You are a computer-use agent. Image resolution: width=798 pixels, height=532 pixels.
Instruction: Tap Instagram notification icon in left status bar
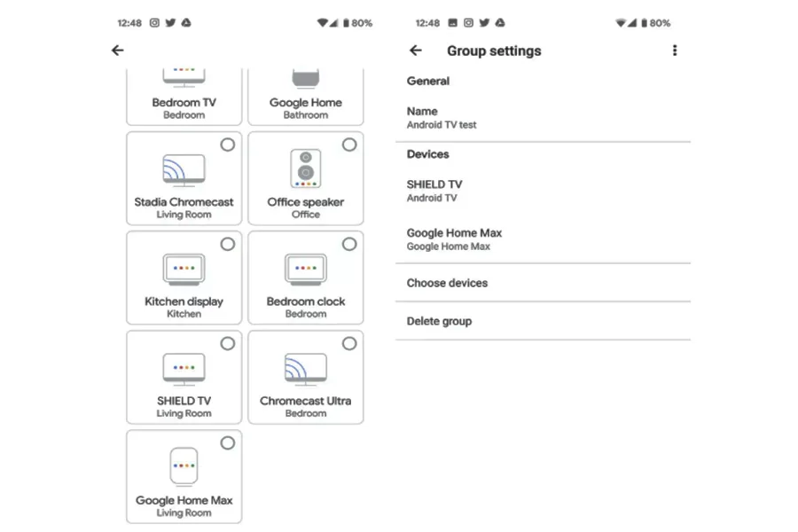[154, 22]
